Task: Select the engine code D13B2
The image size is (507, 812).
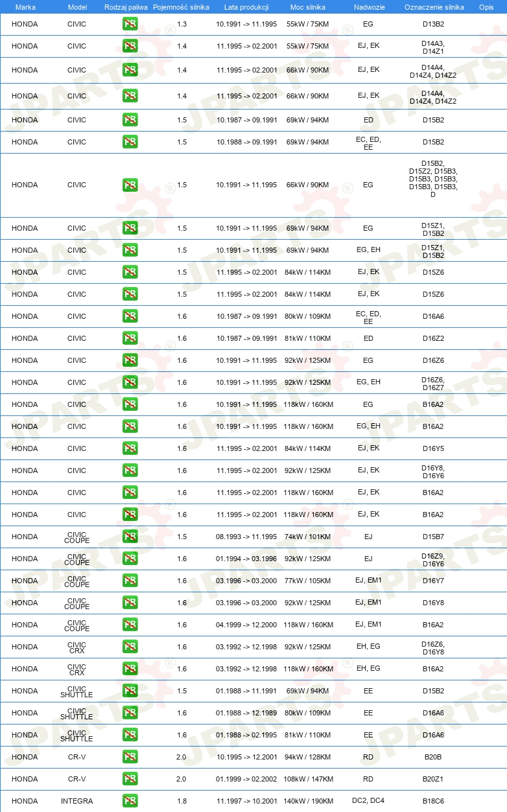Action: (433, 24)
